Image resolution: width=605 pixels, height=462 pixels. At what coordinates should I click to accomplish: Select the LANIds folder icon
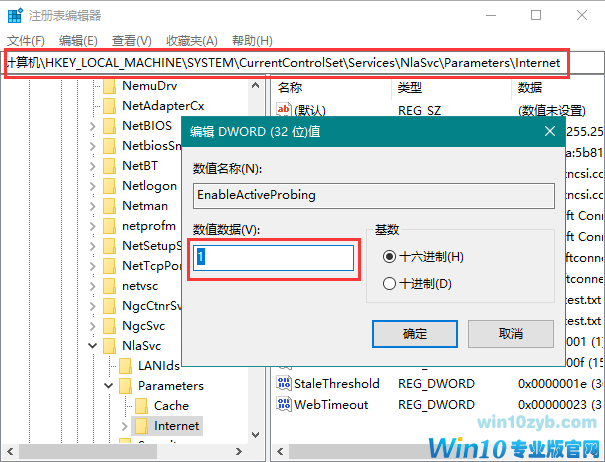pyautogui.click(x=125, y=366)
